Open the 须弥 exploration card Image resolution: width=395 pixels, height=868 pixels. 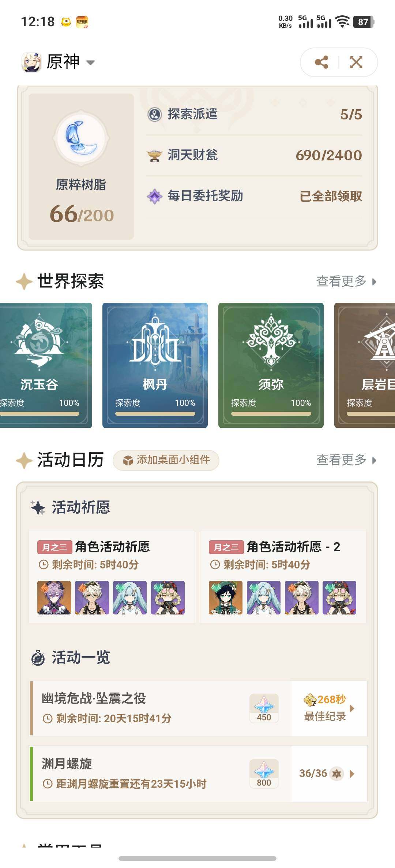pos(271,365)
